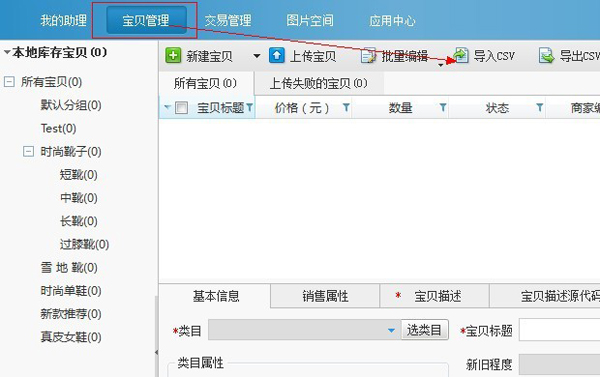Screen dimensions: 600x377
Task: Collapse the left panel splitter arrow
Action: pos(156,352)
